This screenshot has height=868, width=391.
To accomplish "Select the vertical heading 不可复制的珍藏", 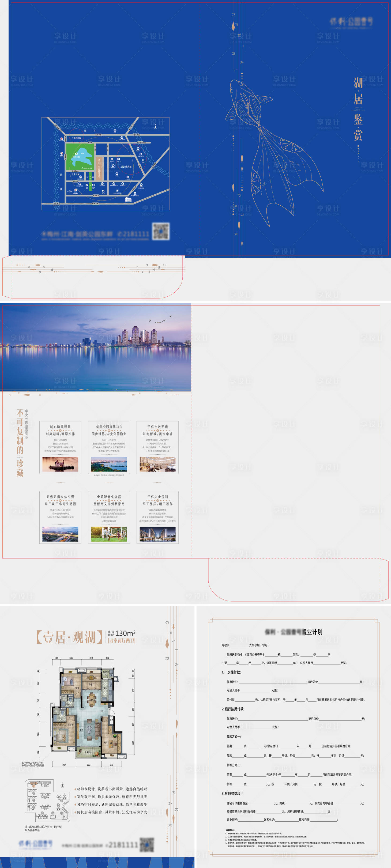I will coord(20,443).
